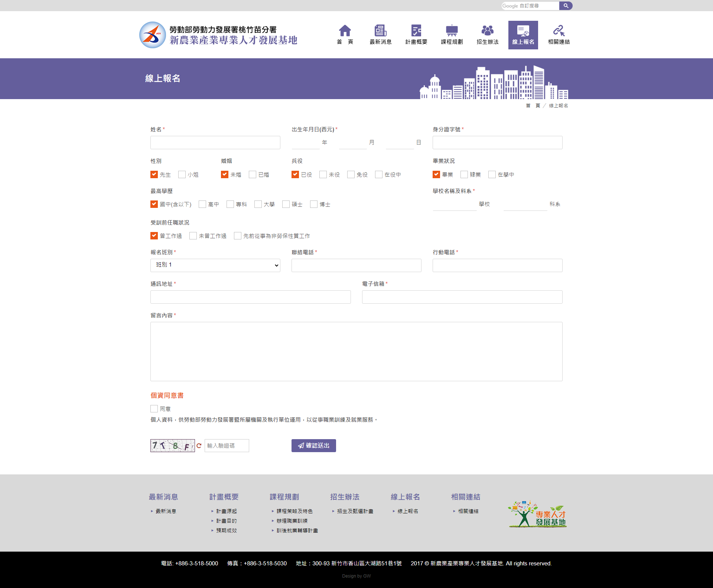Click the birth year field
Image resolution: width=713 pixels, height=588 pixels.
click(x=306, y=143)
